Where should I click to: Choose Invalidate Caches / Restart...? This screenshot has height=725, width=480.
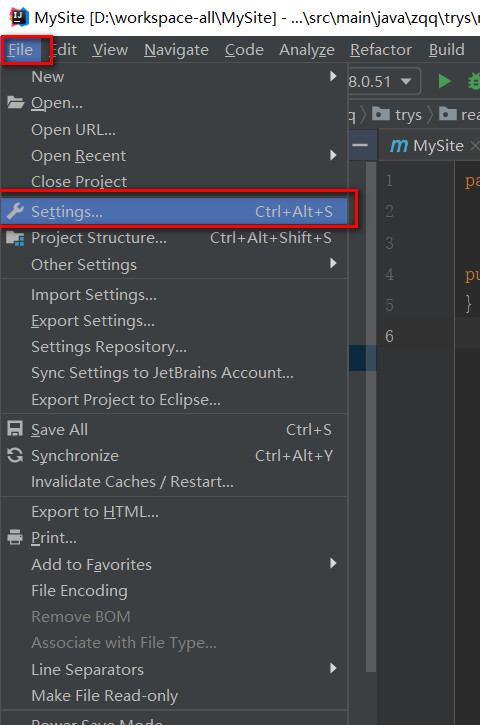click(x=174, y=482)
